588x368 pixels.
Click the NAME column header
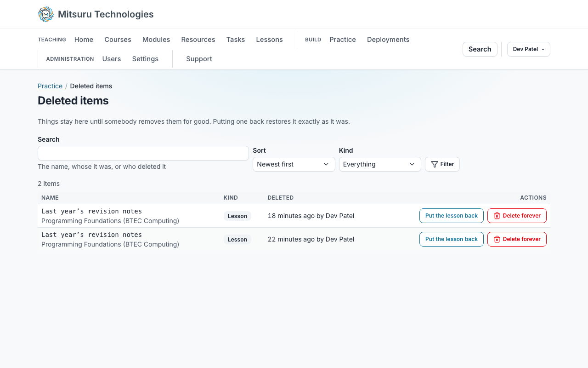point(50,198)
